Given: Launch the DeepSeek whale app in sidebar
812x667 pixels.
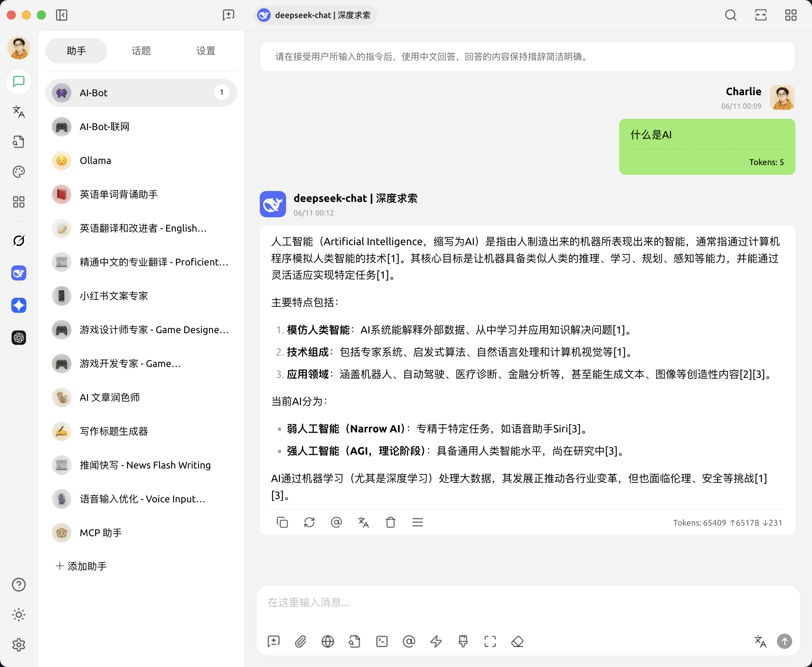Looking at the screenshot, I should click(19, 273).
